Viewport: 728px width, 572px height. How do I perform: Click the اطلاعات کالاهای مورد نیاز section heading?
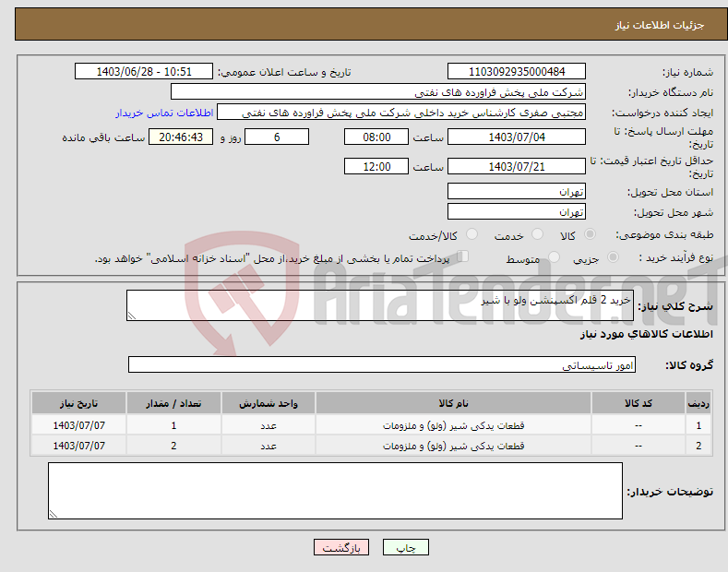(646, 334)
